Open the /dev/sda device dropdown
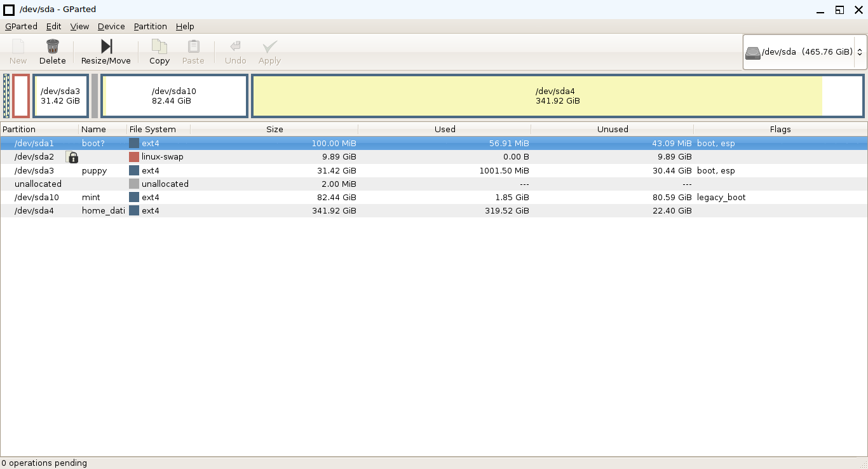This screenshot has height=469, width=868. coord(804,52)
